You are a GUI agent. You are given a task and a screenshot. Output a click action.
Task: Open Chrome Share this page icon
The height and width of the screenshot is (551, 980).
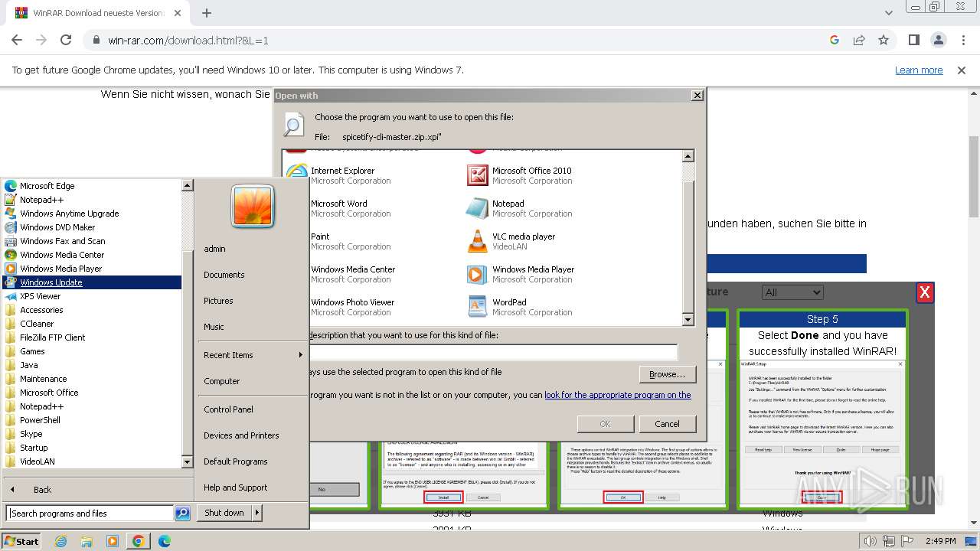point(859,40)
